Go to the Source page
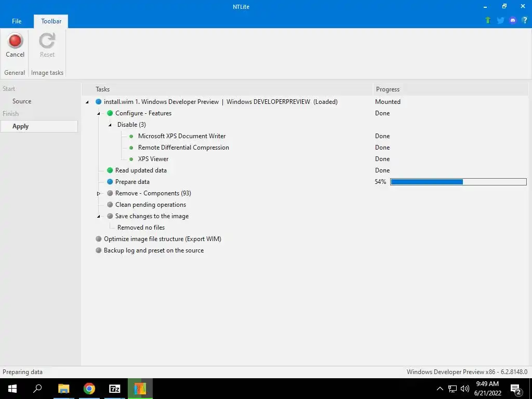The image size is (532, 399). point(22,101)
